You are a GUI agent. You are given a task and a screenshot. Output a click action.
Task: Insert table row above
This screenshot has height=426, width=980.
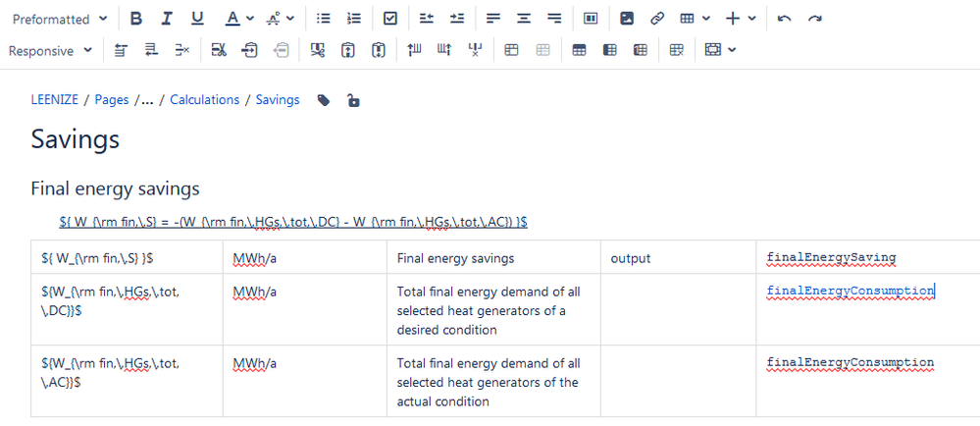(121, 51)
